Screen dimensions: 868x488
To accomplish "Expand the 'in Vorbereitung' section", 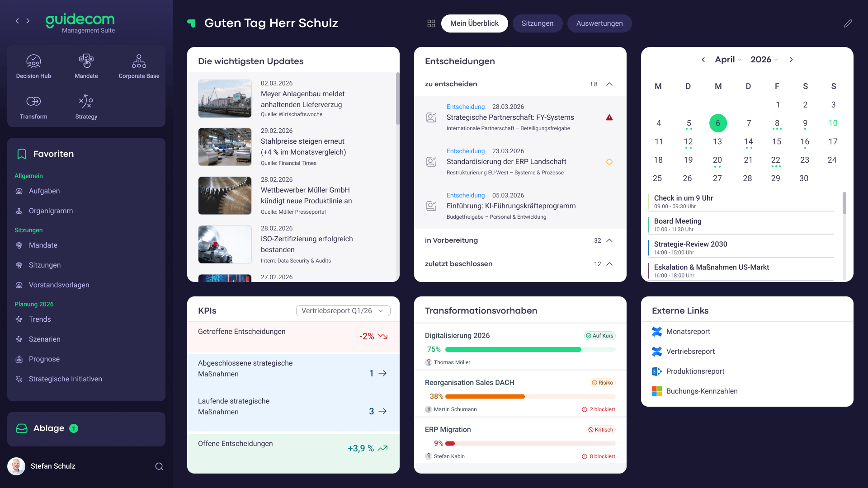I will (610, 240).
